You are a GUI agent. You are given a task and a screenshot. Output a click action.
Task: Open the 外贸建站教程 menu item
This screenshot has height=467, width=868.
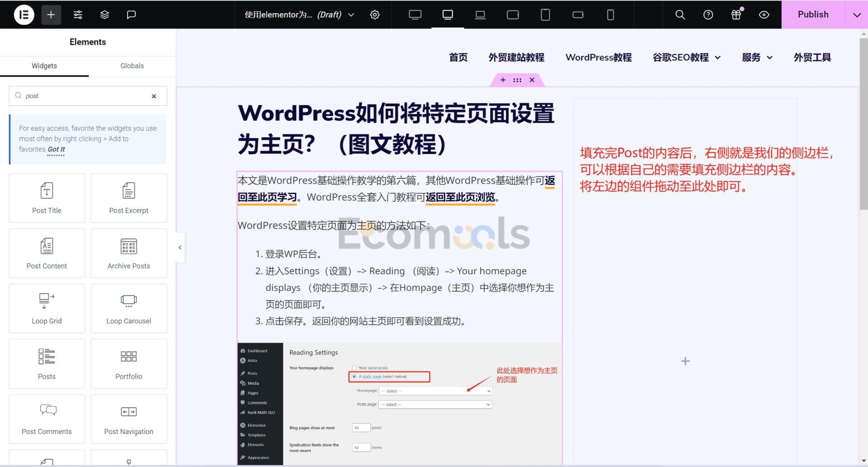point(516,57)
